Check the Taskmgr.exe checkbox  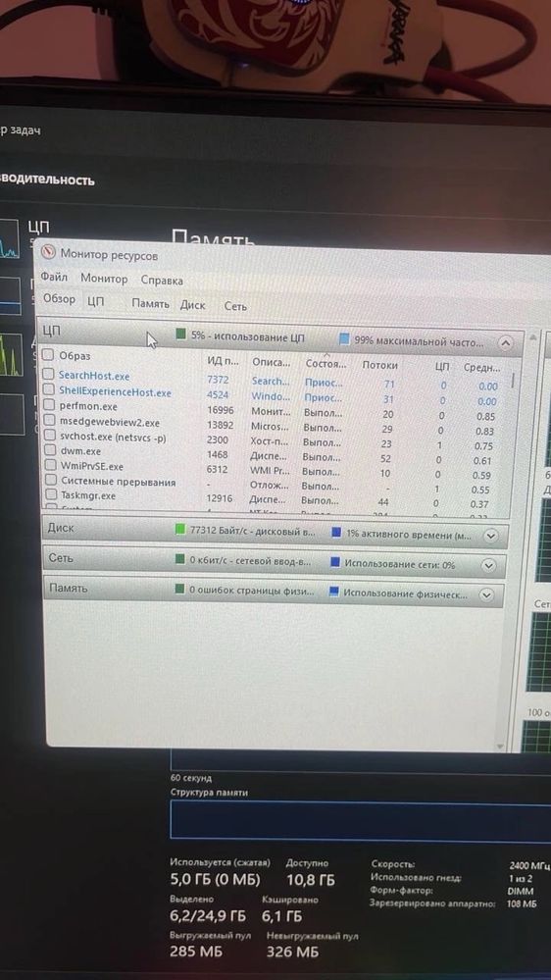pos(51,494)
